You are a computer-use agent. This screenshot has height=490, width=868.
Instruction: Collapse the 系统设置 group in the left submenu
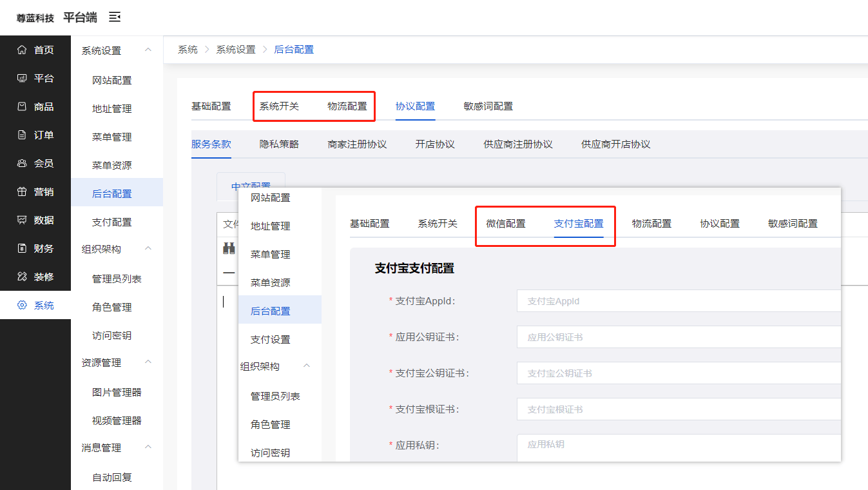[148, 50]
